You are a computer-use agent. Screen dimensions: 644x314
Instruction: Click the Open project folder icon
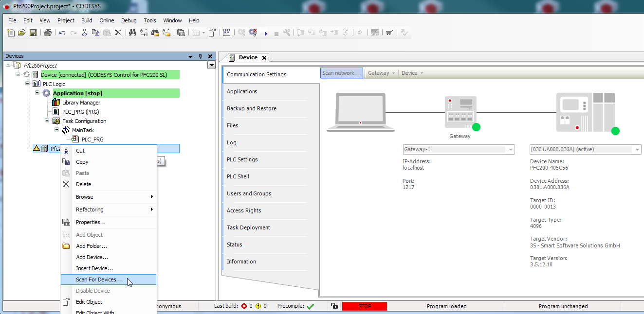[22, 33]
